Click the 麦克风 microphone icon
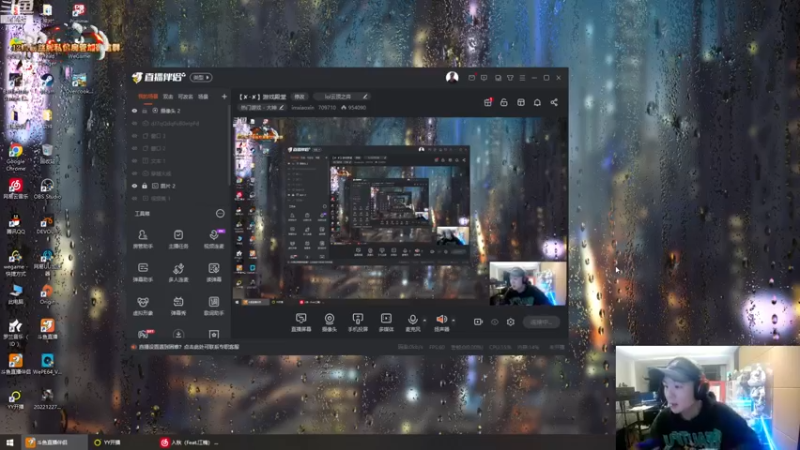The height and width of the screenshot is (450, 800). tap(413, 319)
